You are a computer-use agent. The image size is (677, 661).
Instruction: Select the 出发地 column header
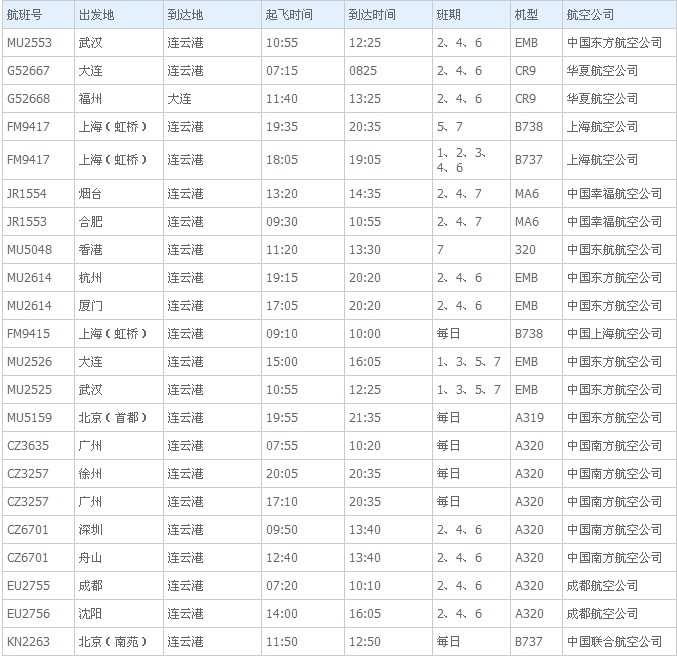pyautogui.click(x=95, y=16)
